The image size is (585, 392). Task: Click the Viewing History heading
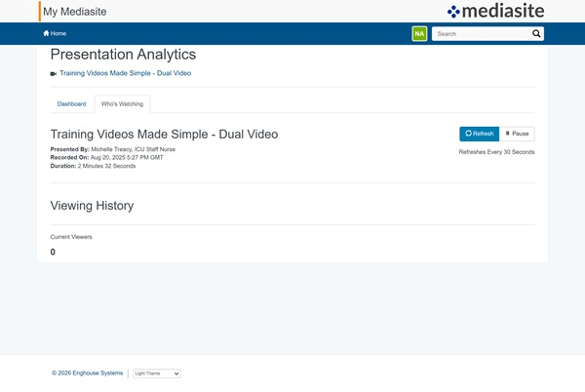pos(92,206)
